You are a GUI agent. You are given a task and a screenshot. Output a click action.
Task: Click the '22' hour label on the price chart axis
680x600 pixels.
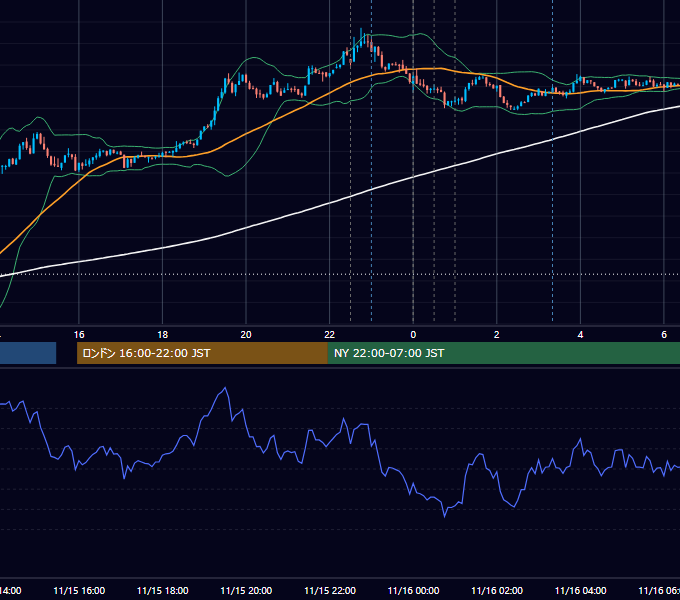330,334
